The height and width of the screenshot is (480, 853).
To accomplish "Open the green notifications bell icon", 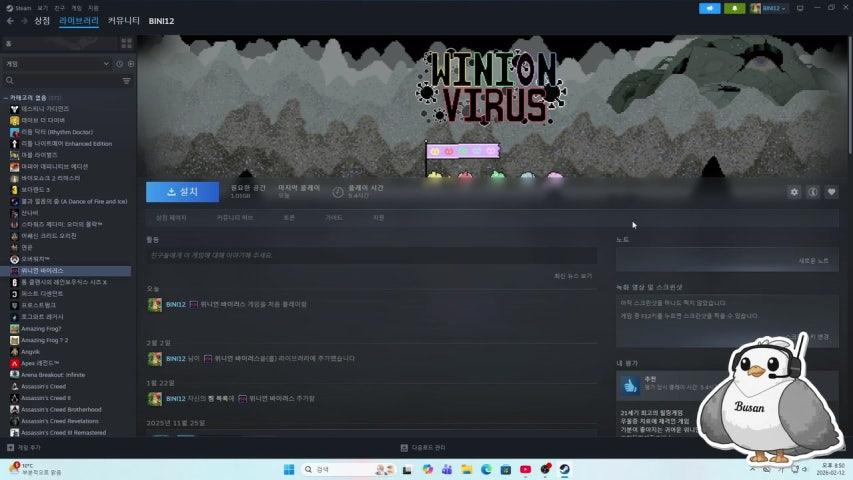I will coord(734,8).
